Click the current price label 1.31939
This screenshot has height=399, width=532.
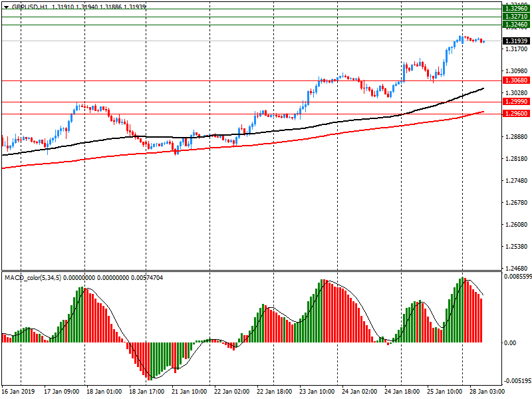pos(516,41)
